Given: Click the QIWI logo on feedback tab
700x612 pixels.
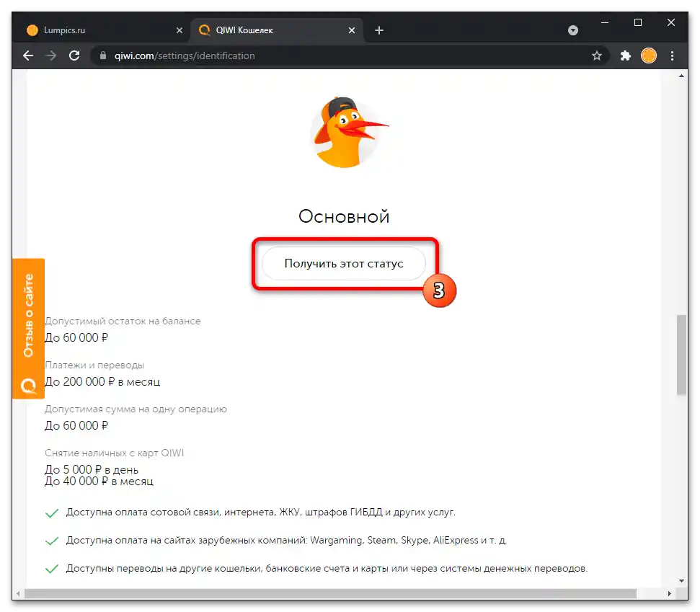Looking at the screenshot, I should pyautogui.click(x=29, y=386).
